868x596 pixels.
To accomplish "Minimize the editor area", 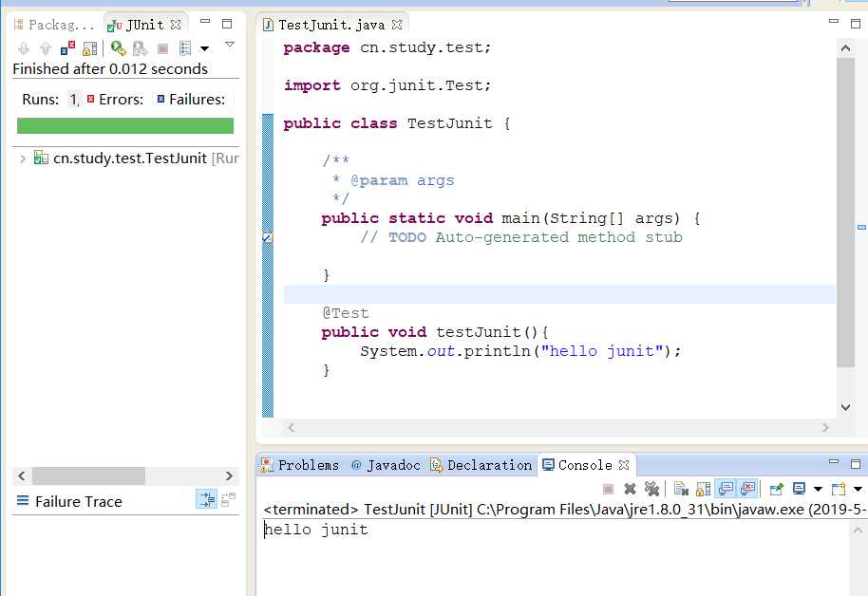I will click(x=834, y=21).
